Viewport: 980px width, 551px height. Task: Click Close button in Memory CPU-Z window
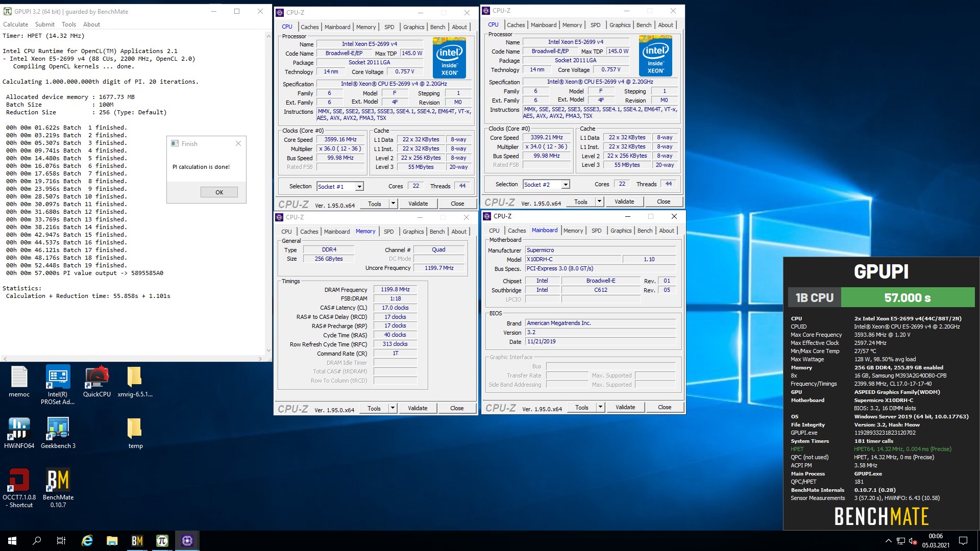[x=457, y=408]
